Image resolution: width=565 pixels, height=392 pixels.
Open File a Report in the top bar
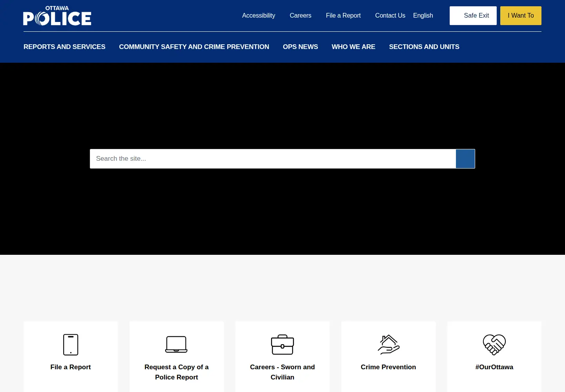[x=343, y=16]
